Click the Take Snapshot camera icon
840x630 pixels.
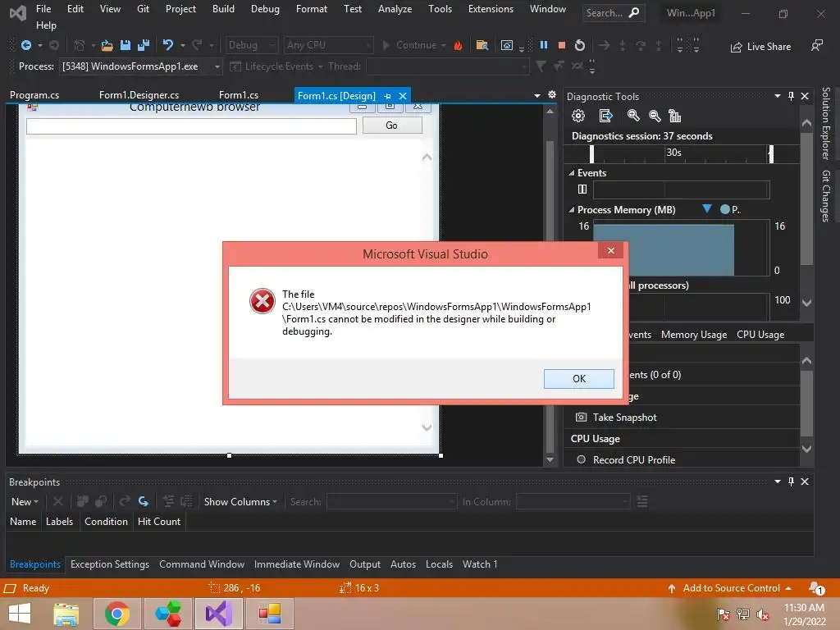582,417
